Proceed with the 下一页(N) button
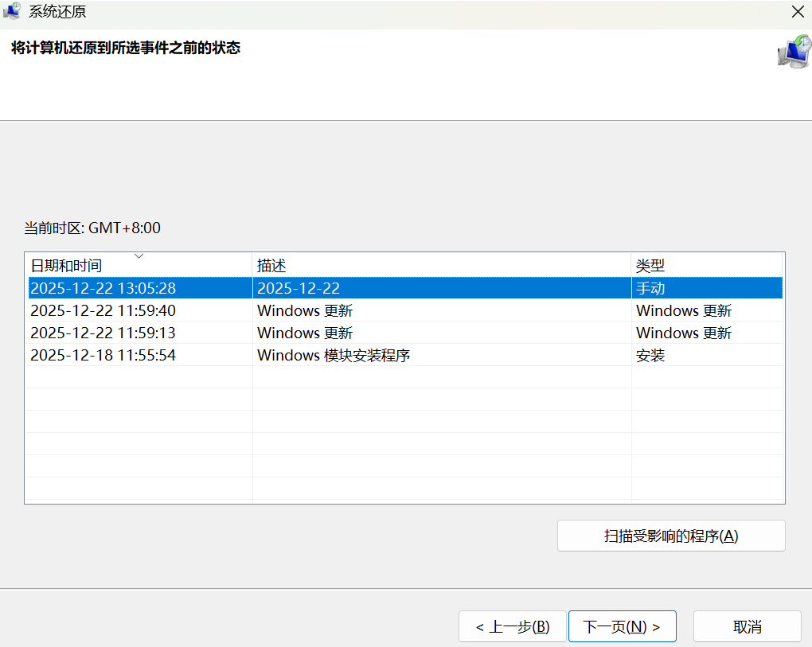Viewport: 812px width, 647px height. [x=622, y=626]
